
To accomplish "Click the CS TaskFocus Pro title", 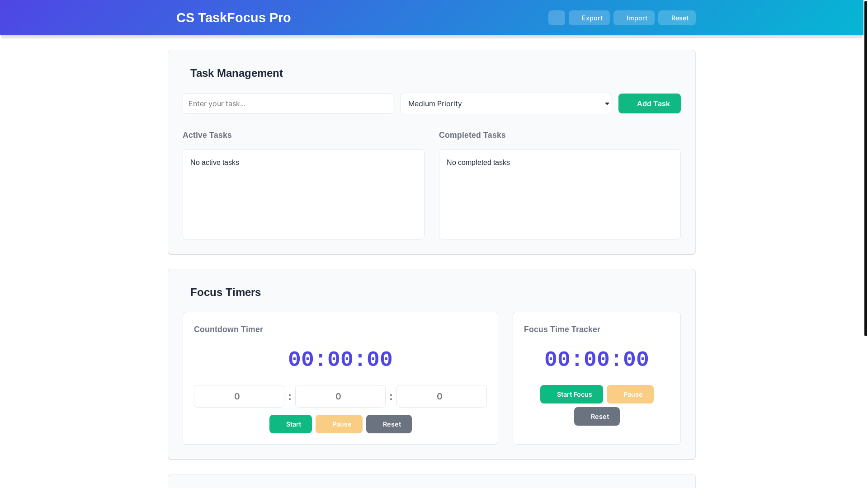I will coord(233,18).
